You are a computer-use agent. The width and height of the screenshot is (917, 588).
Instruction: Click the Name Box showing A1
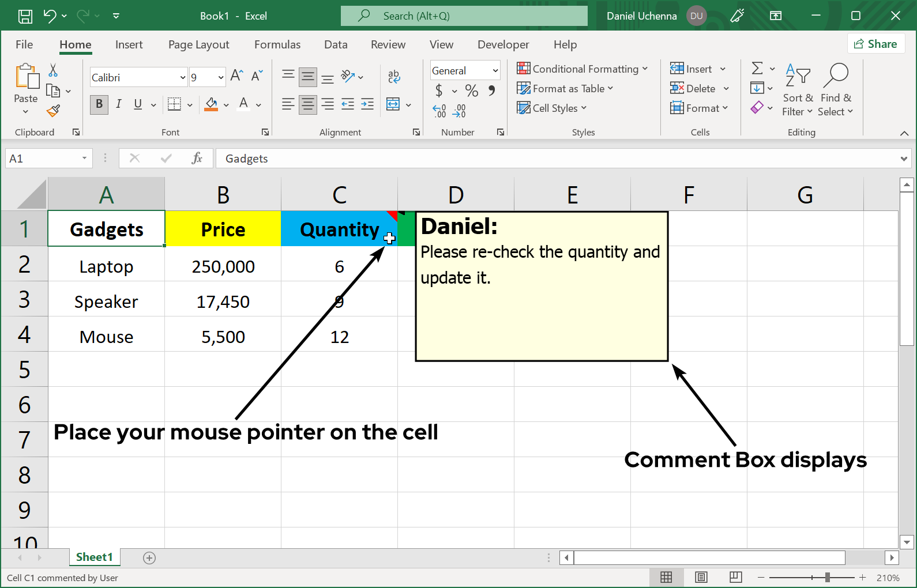[x=40, y=159]
